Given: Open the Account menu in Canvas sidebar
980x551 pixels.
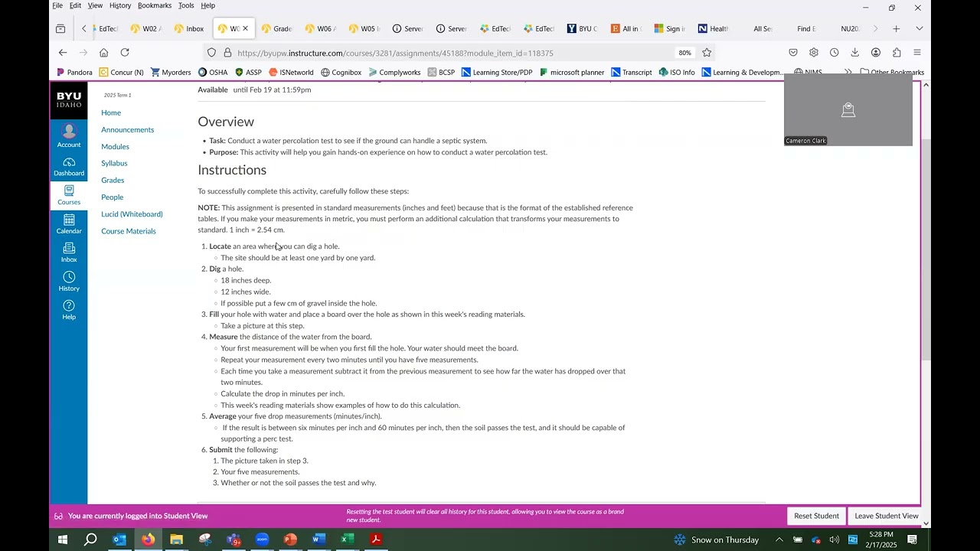Looking at the screenshot, I should pos(69,136).
